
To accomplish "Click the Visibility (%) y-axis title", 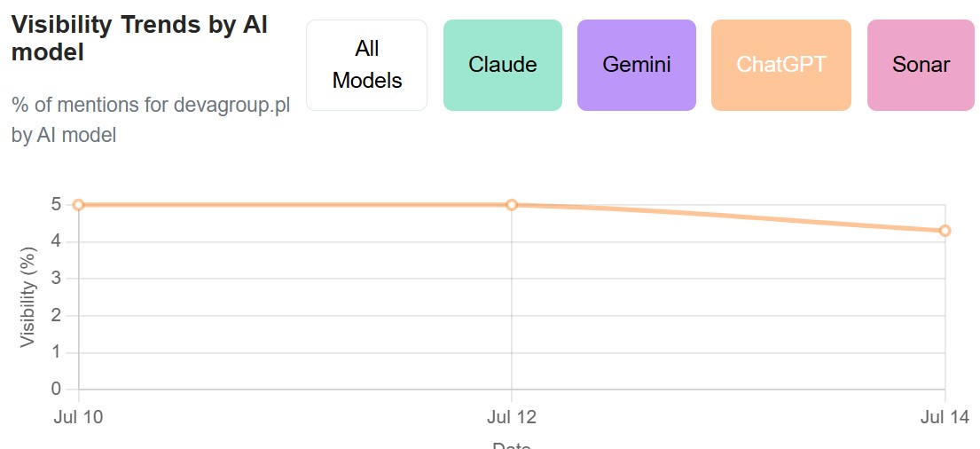I will coord(28,297).
